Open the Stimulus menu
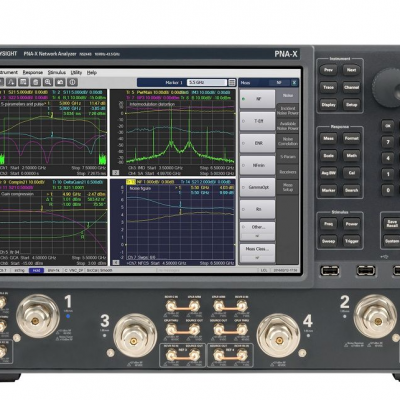400x400 pixels. pos(57,72)
